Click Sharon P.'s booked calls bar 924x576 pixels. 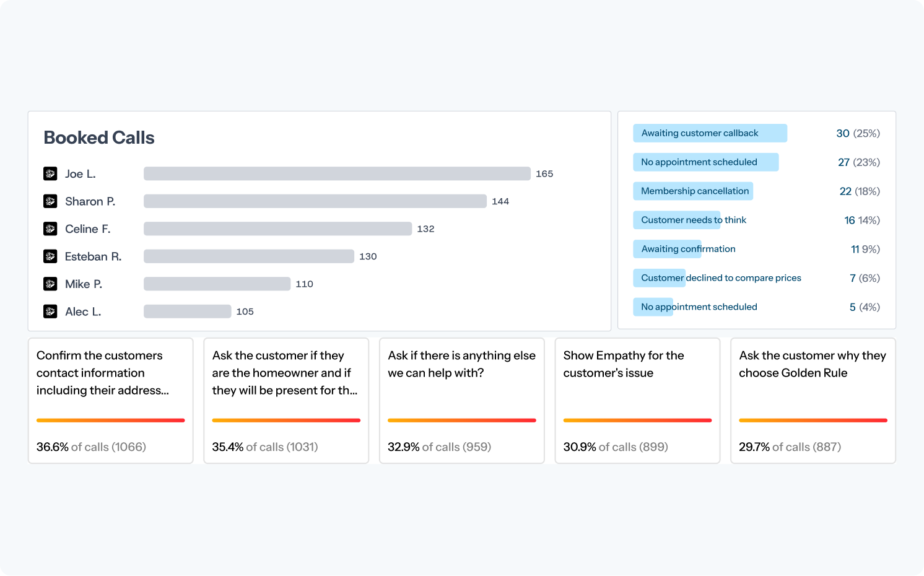point(315,201)
